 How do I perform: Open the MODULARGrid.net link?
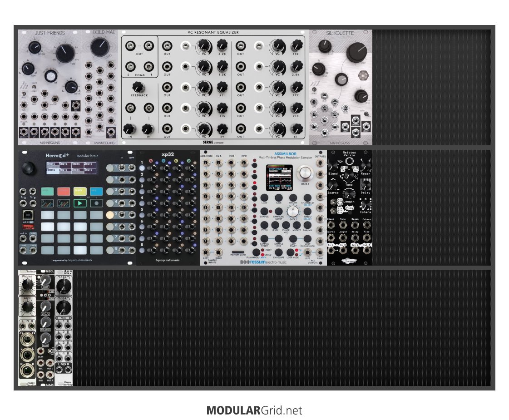click(x=254, y=410)
